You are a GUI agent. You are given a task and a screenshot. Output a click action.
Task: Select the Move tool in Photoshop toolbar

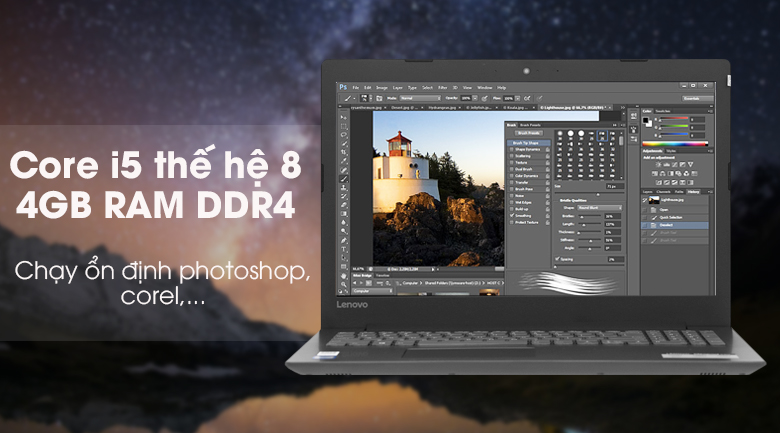(343, 117)
